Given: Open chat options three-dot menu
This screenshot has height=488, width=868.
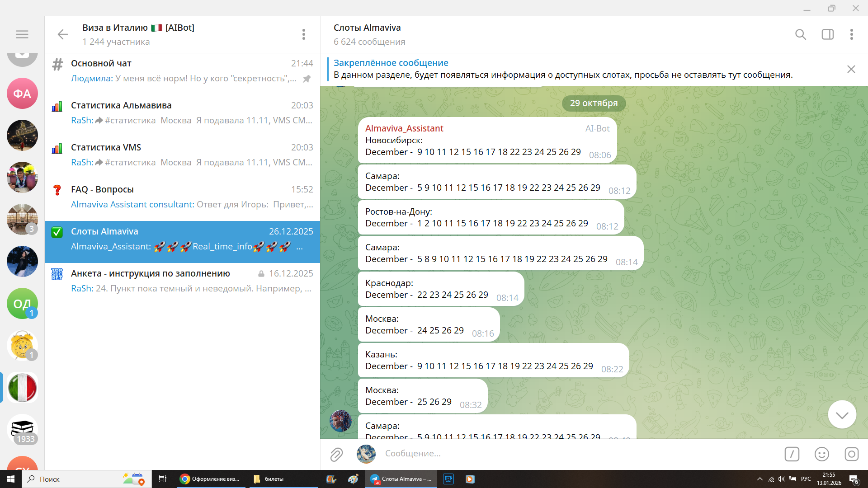Looking at the screenshot, I should tap(851, 34).
